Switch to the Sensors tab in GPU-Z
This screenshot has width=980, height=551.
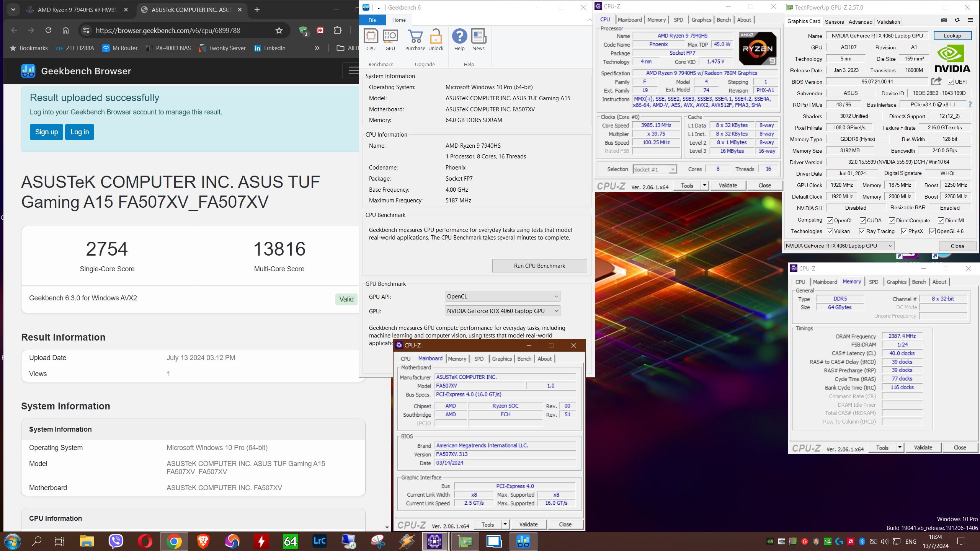coord(834,22)
